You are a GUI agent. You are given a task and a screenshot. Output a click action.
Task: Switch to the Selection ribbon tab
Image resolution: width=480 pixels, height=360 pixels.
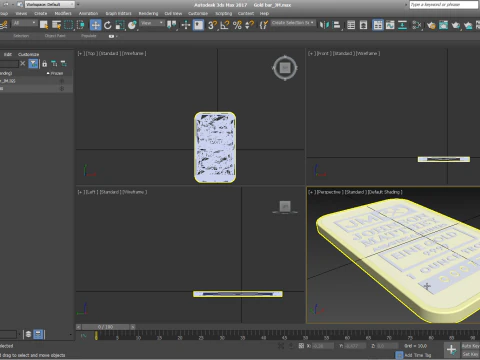pyautogui.click(x=21, y=36)
